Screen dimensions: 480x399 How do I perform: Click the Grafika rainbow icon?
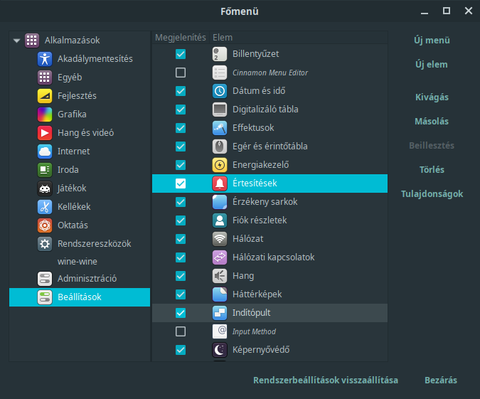[45, 114]
